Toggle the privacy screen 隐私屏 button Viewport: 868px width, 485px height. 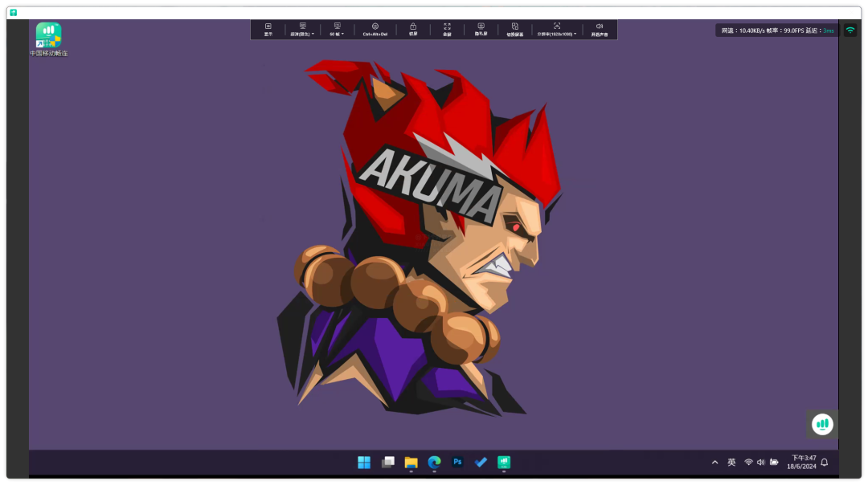coord(481,30)
